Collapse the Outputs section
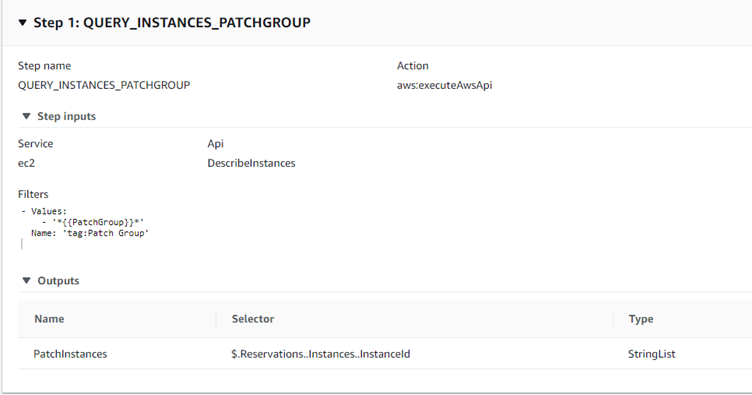 (26, 281)
